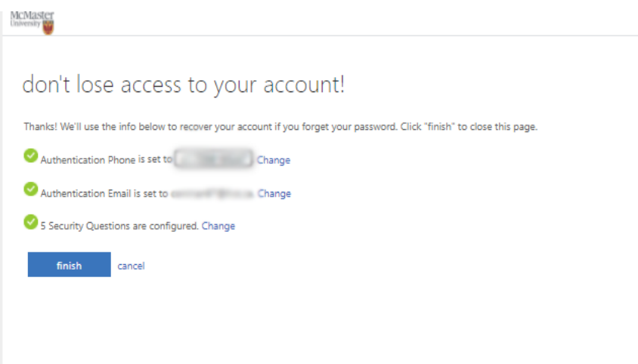Click the McMaster wordmark in the header

32,14
